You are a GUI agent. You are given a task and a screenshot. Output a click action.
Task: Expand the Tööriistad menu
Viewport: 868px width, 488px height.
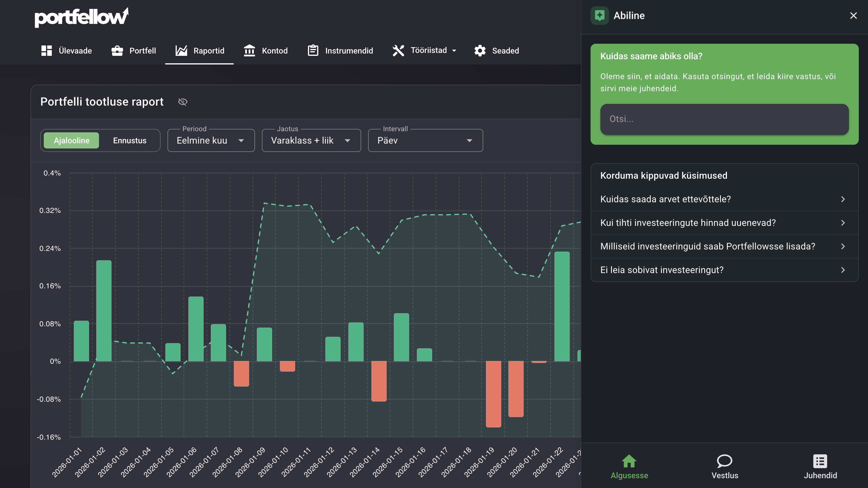tap(425, 51)
